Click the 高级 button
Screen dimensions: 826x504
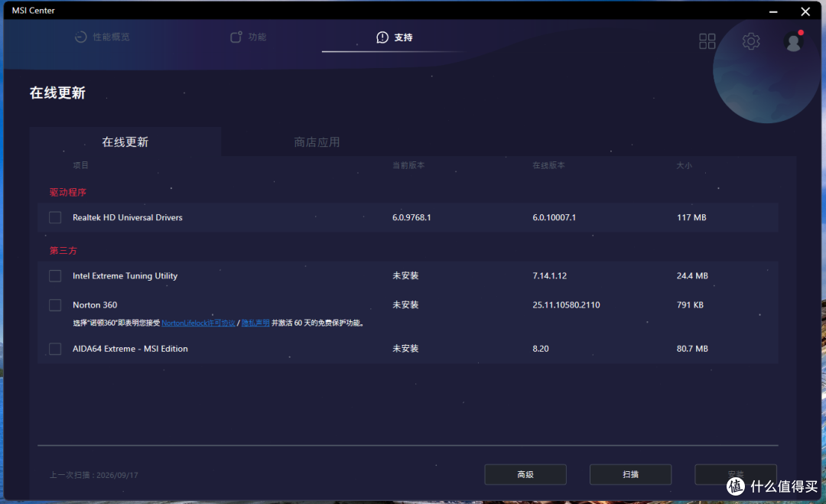525,474
